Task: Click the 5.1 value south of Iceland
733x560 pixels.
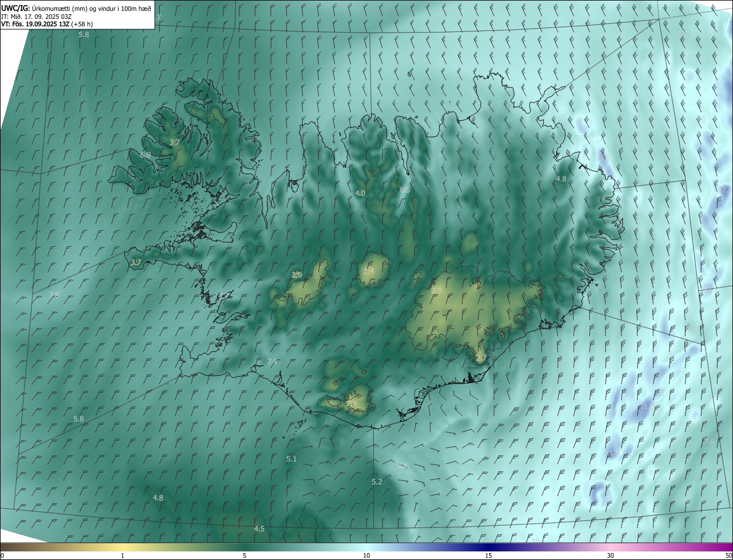Action: click(291, 459)
